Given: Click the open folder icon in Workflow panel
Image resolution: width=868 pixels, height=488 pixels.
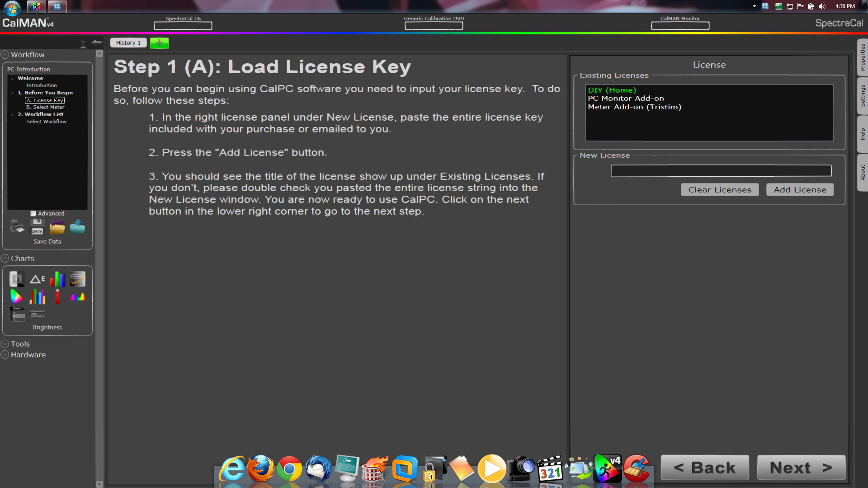Looking at the screenshot, I should tap(57, 226).
